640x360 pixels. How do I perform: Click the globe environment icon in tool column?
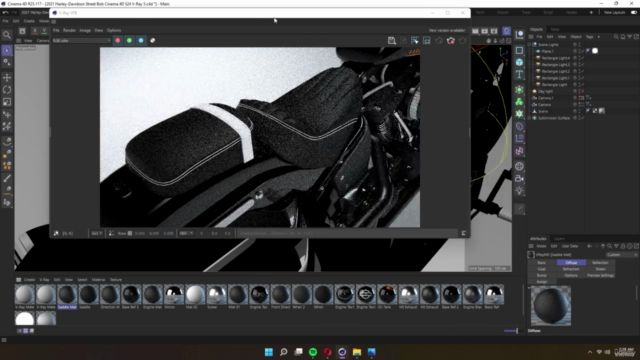click(x=519, y=166)
